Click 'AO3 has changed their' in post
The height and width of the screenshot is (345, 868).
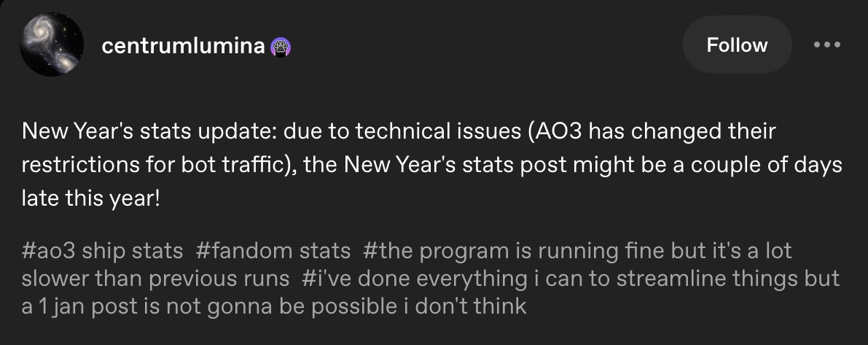coord(656,133)
